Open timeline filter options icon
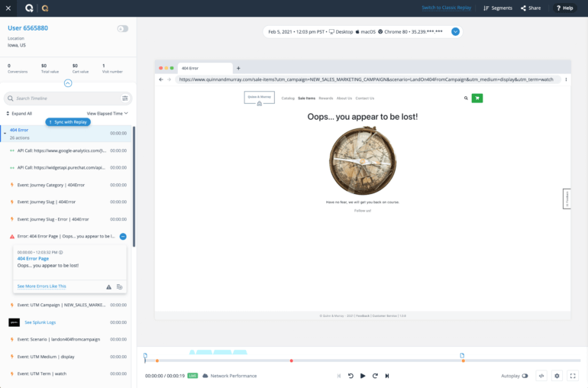 coord(125,99)
